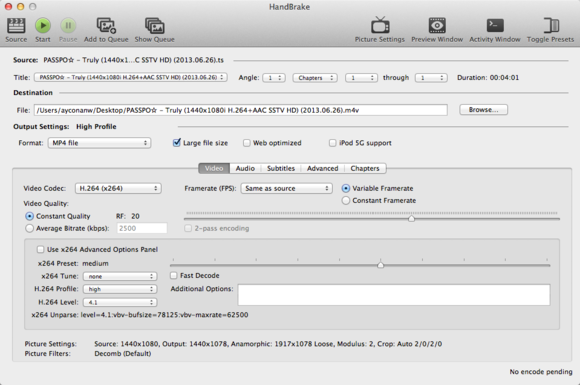Open the Activity Window terminal icon
580x385 pixels.
pyautogui.click(x=495, y=26)
